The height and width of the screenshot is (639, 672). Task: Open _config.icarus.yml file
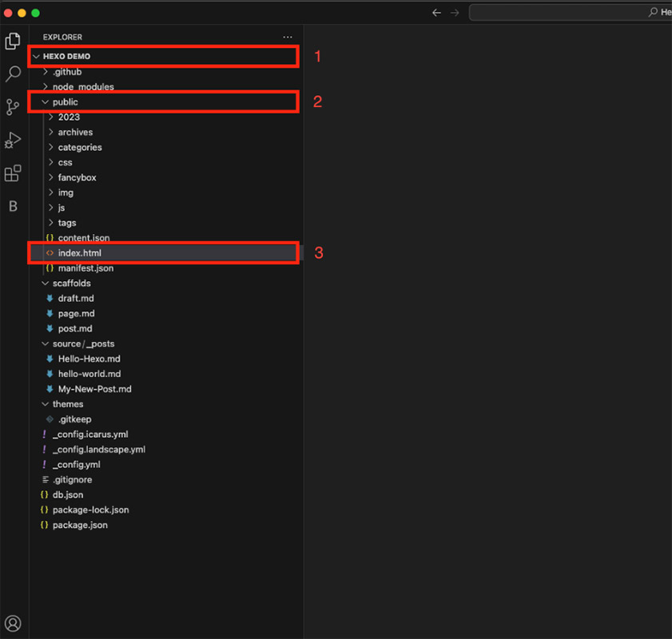166,435
